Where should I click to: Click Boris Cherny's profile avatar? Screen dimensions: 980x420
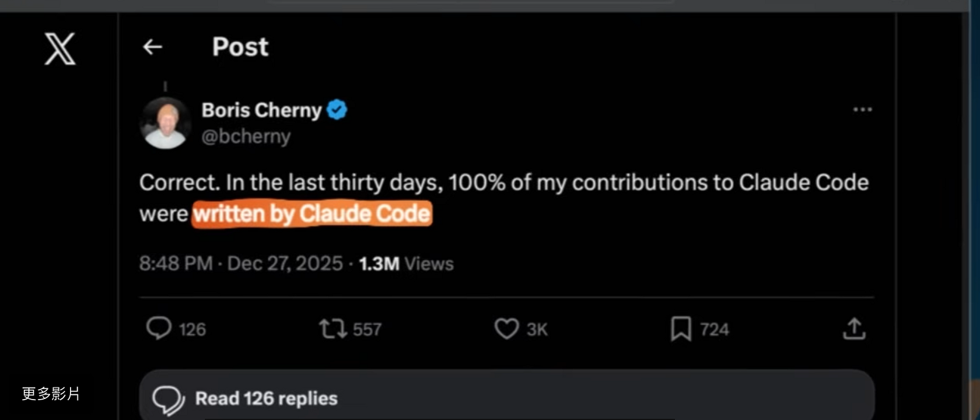[x=166, y=123]
